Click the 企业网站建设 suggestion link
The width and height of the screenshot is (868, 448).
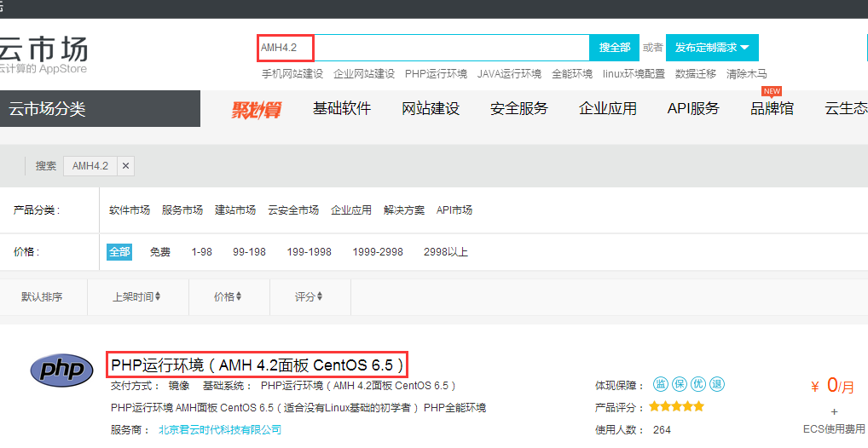pyautogui.click(x=364, y=73)
